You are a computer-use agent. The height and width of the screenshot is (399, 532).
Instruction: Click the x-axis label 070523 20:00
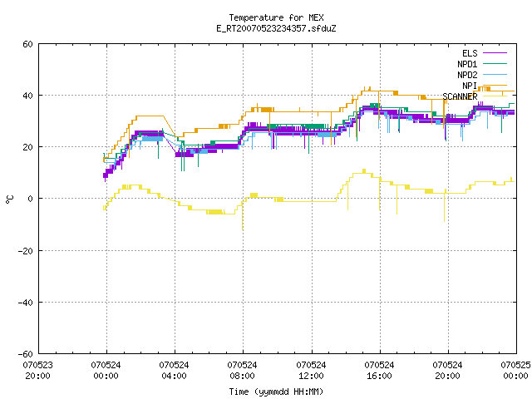38,371
